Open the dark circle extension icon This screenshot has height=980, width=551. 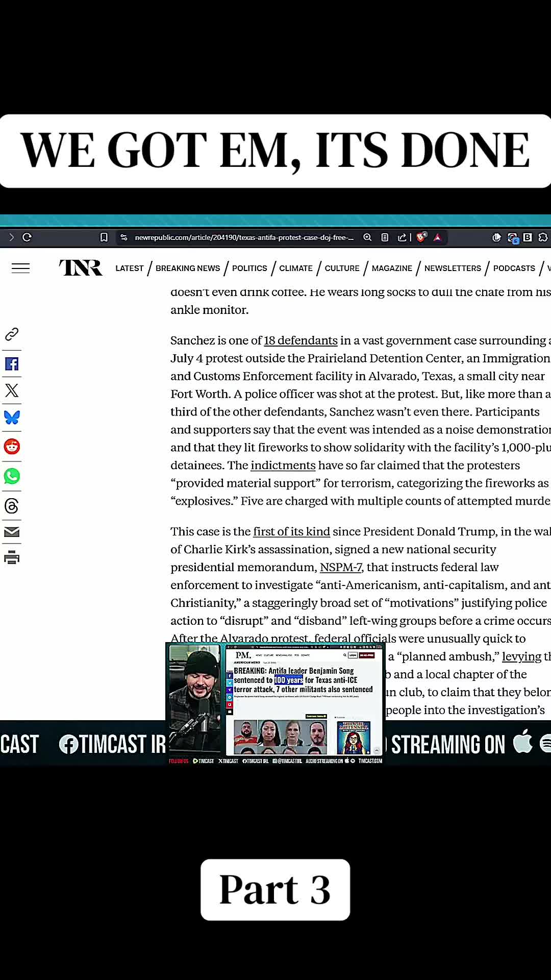click(x=496, y=237)
